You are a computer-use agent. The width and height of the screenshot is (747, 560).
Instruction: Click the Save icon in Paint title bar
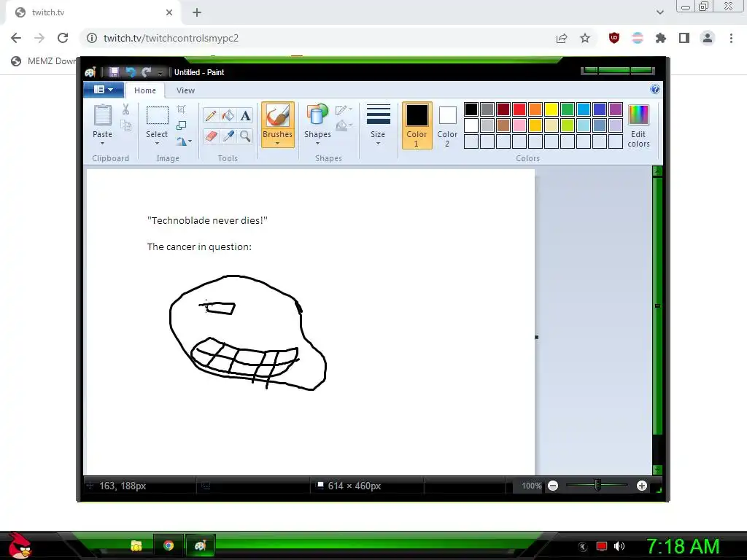tap(114, 72)
